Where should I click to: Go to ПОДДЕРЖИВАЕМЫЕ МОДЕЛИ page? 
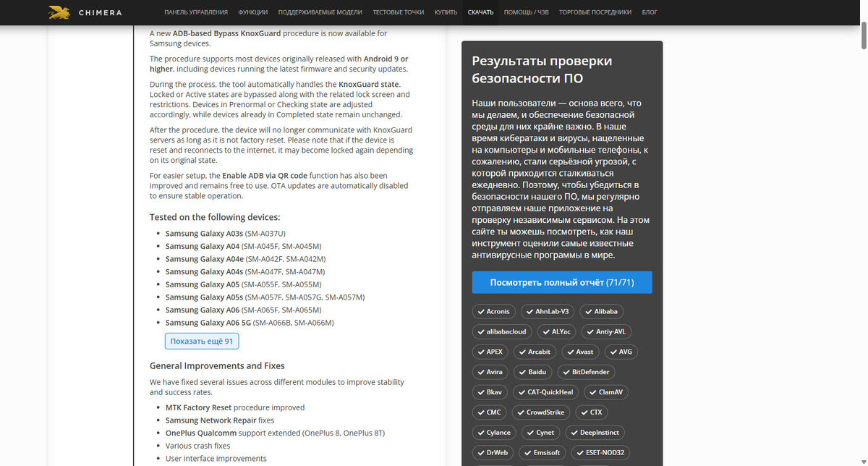point(320,12)
